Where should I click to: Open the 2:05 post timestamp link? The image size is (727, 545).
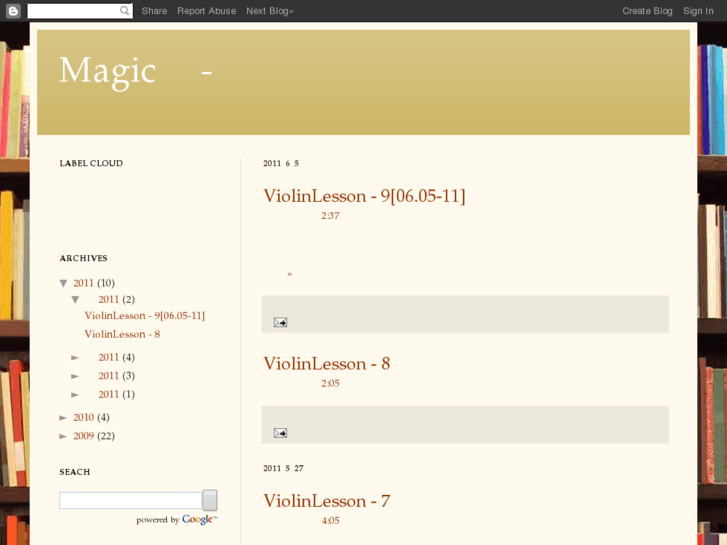click(330, 383)
